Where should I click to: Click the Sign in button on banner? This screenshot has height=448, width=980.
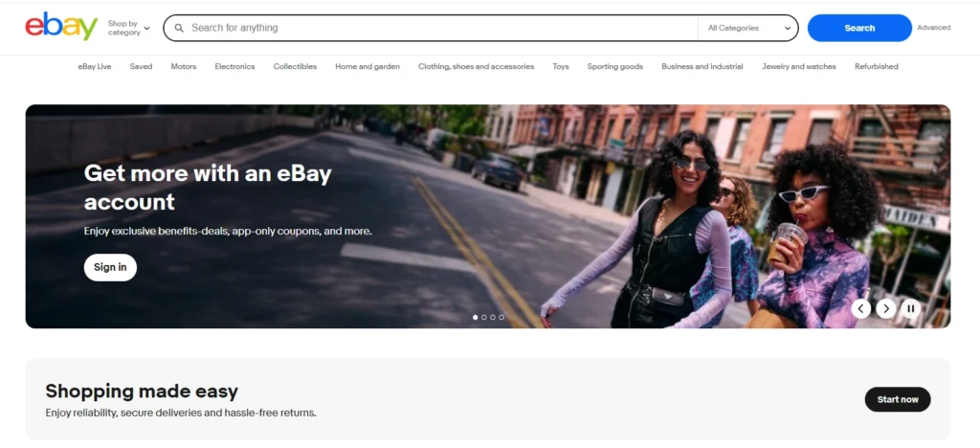pos(110,267)
